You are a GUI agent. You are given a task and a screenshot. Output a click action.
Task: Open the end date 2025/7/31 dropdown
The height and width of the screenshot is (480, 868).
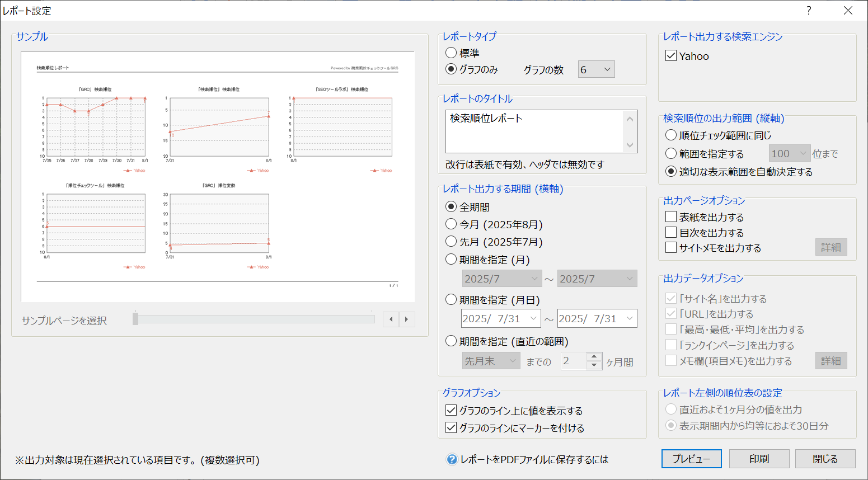[630, 318]
